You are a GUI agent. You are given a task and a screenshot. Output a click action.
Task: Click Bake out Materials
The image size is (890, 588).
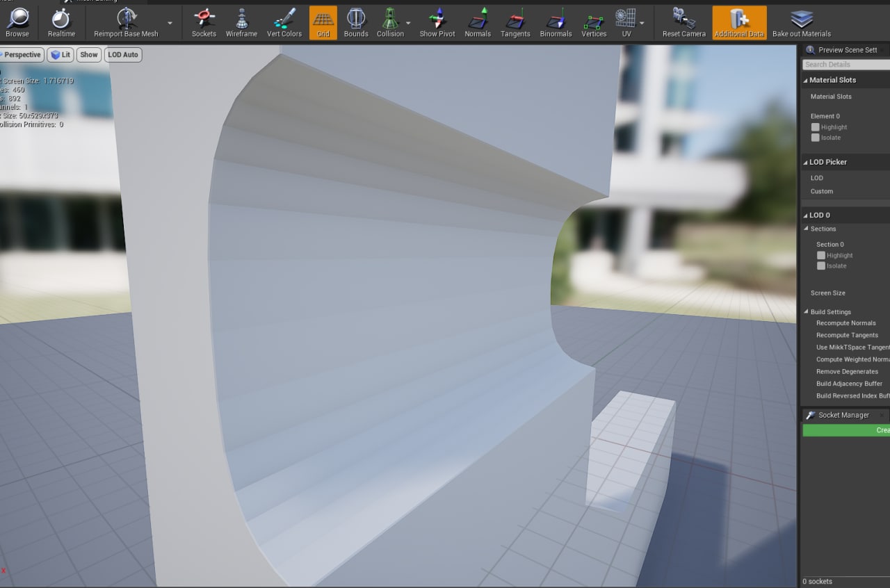pos(802,23)
